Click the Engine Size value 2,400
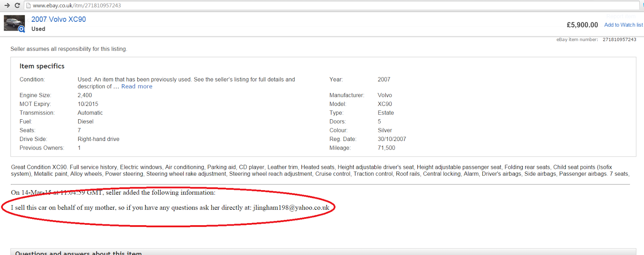 [85, 95]
